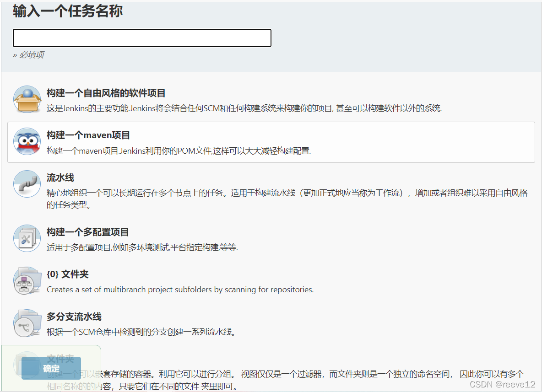Click the pipeline description starting 精心地组织
This screenshot has width=542, height=392.
click(287, 199)
